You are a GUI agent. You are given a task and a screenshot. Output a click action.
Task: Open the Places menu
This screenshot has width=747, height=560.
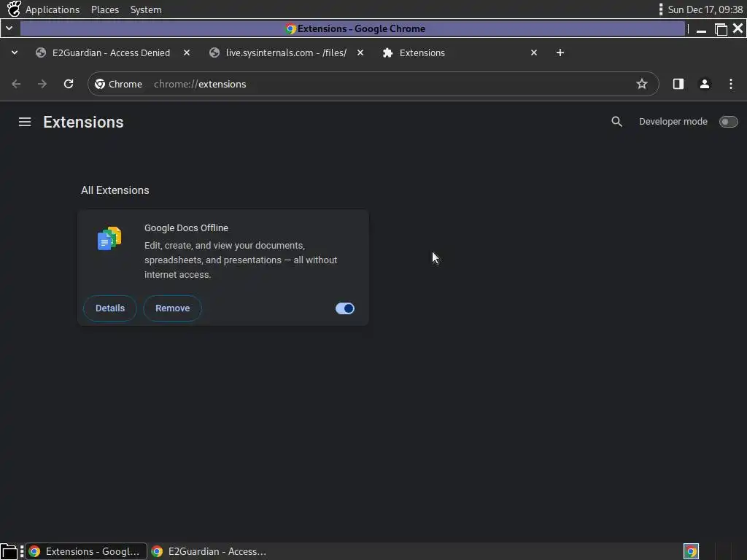coord(105,9)
